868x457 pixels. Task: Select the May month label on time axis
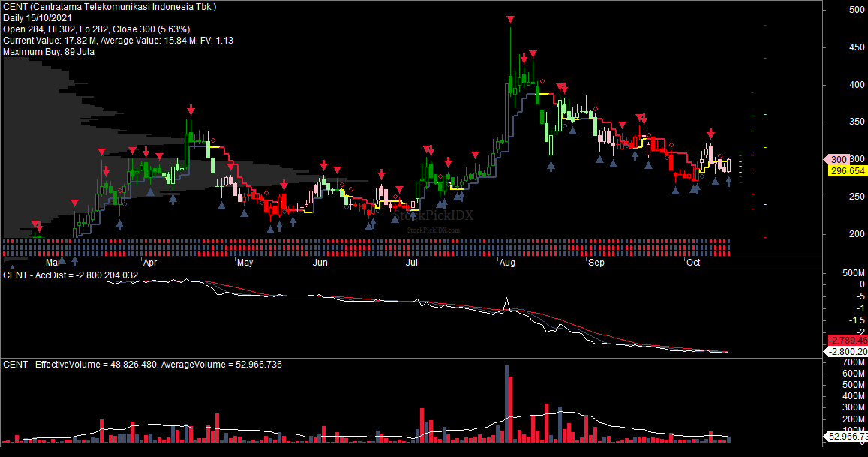tap(245, 263)
